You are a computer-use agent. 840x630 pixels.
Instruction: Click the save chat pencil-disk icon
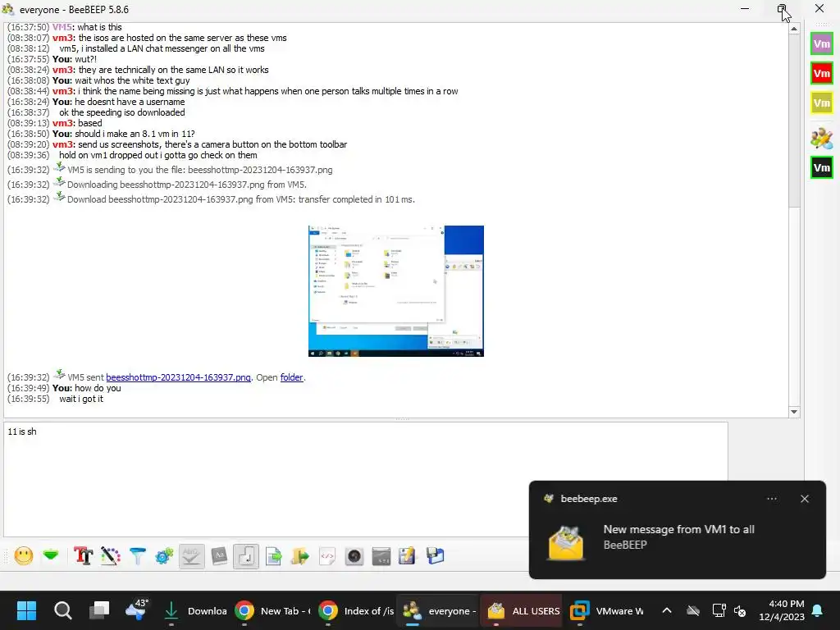[407, 556]
